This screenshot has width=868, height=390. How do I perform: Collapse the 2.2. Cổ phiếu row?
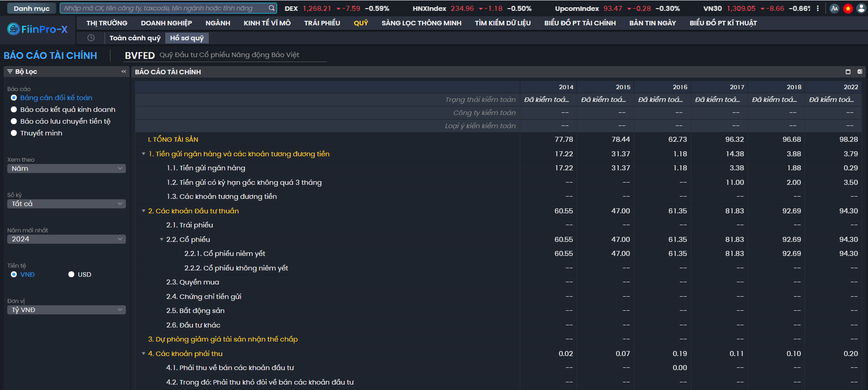click(162, 240)
